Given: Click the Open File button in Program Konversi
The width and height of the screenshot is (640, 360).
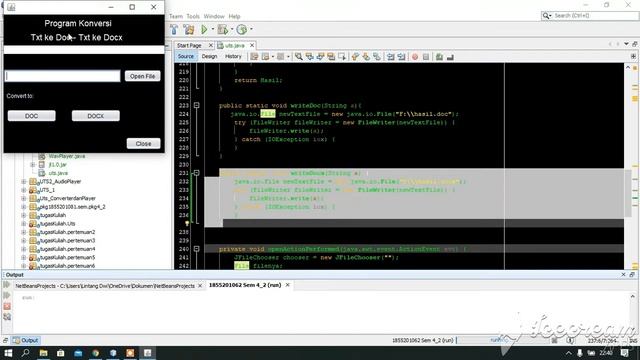Looking at the screenshot, I should tap(142, 76).
